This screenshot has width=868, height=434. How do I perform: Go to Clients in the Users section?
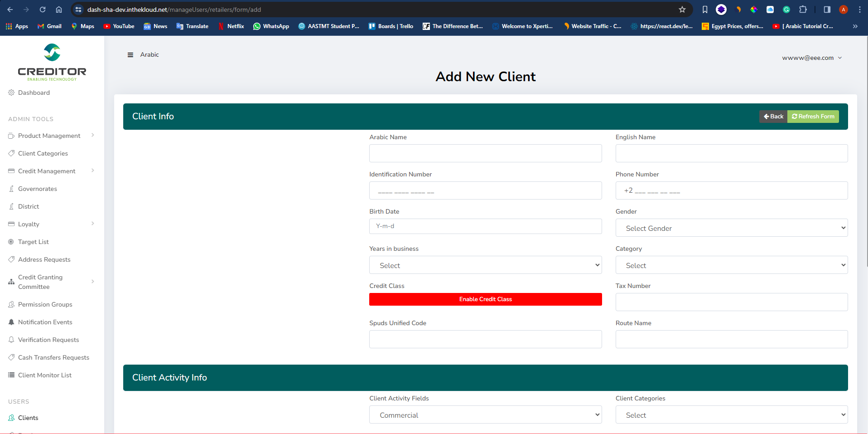(28, 418)
